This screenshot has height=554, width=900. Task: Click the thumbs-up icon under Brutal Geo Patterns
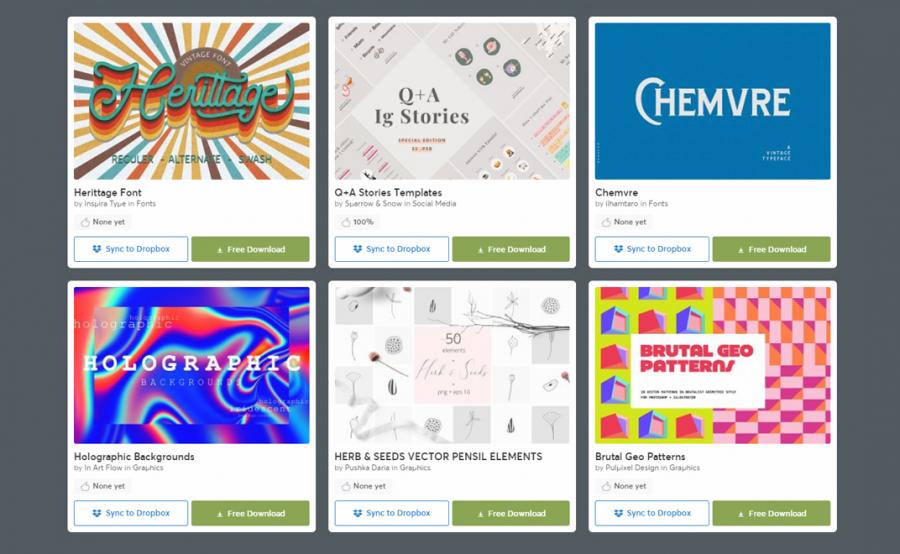(x=606, y=486)
